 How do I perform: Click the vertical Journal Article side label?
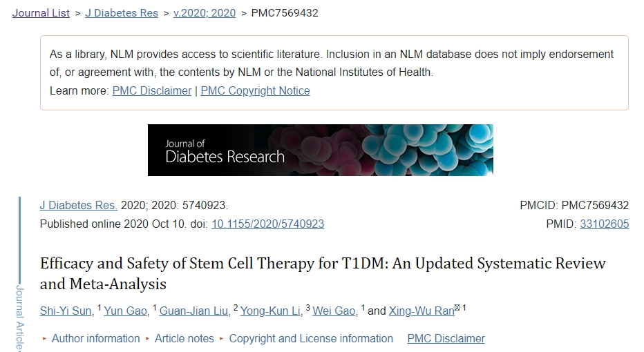tap(19, 317)
